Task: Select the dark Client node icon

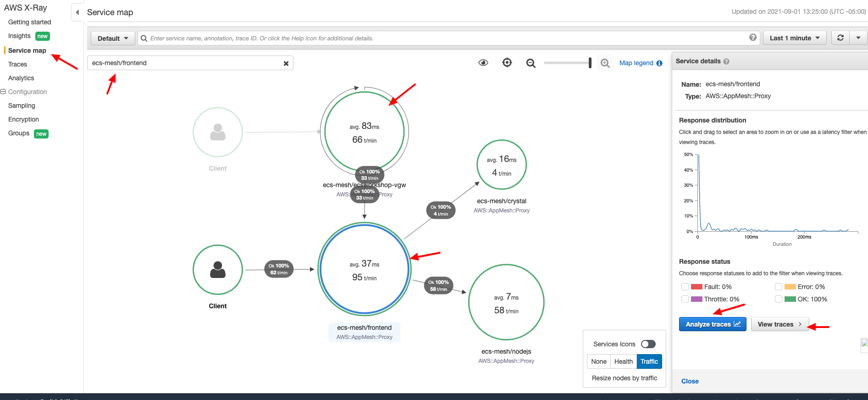Action: [x=218, y=270]
